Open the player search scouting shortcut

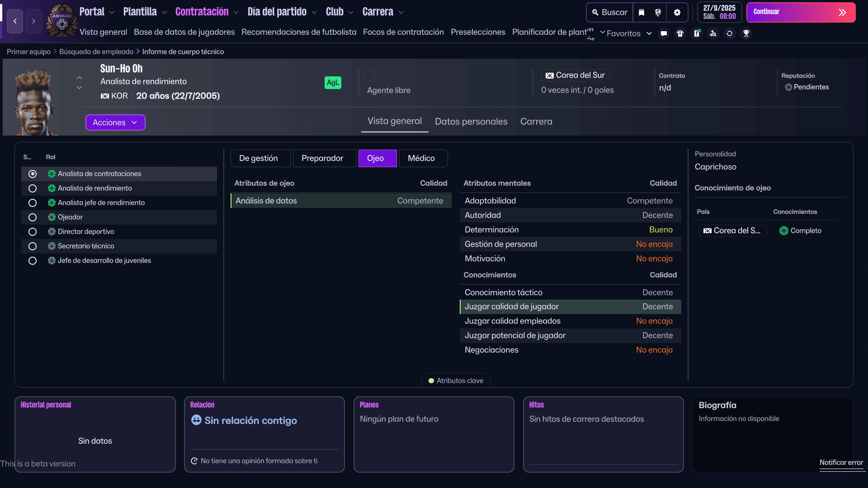713,33
